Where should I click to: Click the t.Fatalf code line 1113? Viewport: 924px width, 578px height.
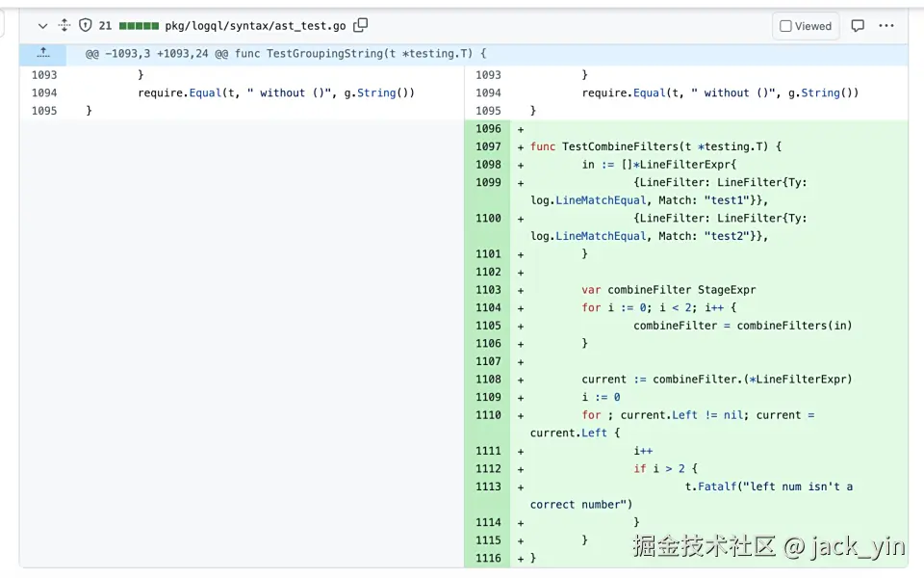click(768, 486)
